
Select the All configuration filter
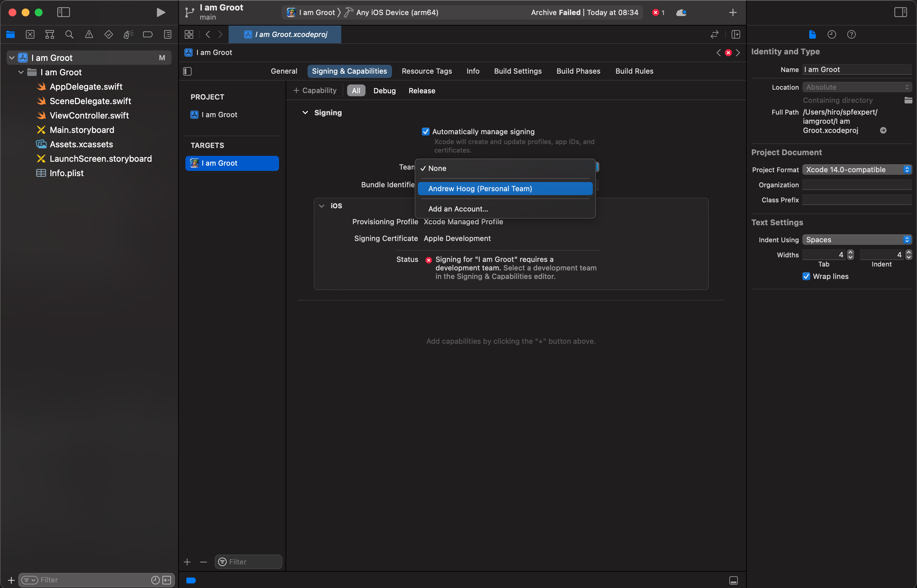pos(356,91)
